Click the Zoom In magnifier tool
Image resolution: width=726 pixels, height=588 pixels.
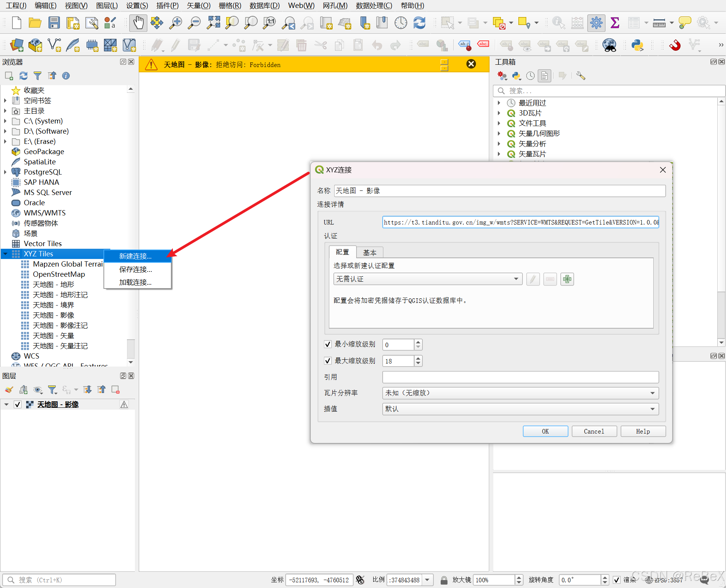point(175,23)
